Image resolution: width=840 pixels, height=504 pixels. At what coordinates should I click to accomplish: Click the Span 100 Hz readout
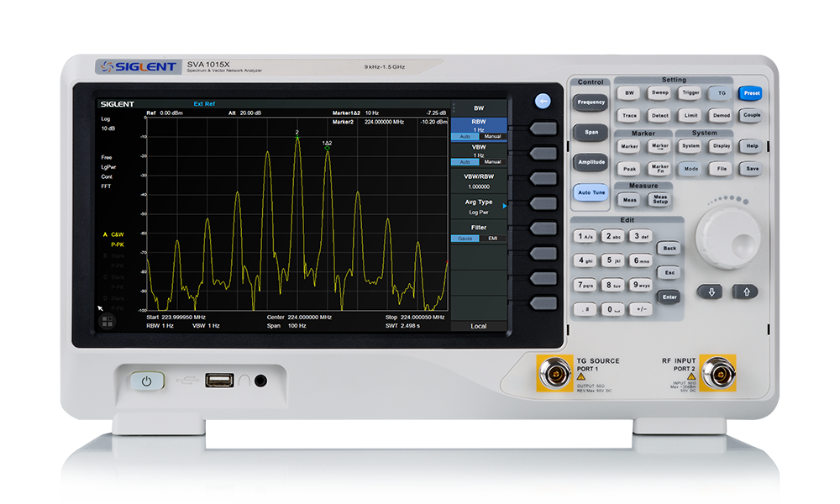click(x=286, y=326)
